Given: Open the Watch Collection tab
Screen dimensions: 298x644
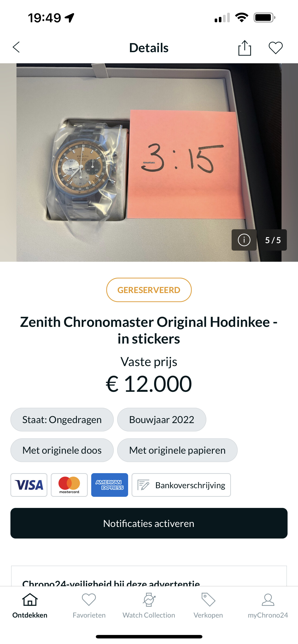Looking at the screenshot, I should coord(149,606).
